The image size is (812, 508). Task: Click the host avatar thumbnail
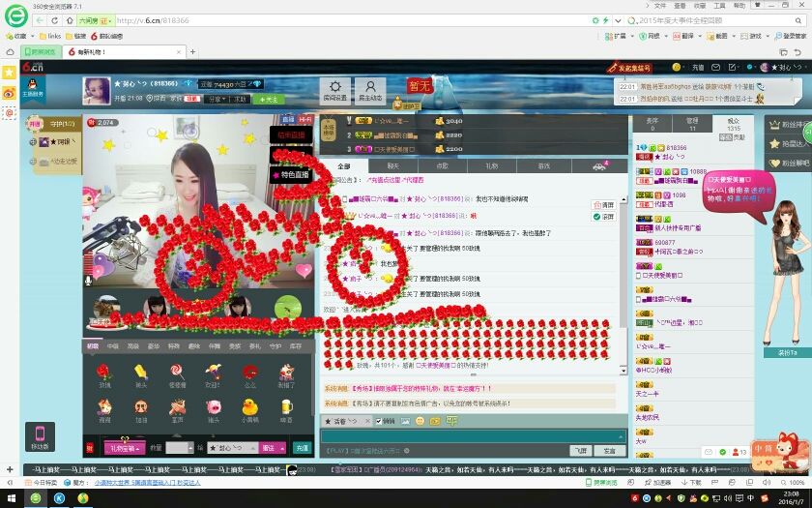click(97, 91)
